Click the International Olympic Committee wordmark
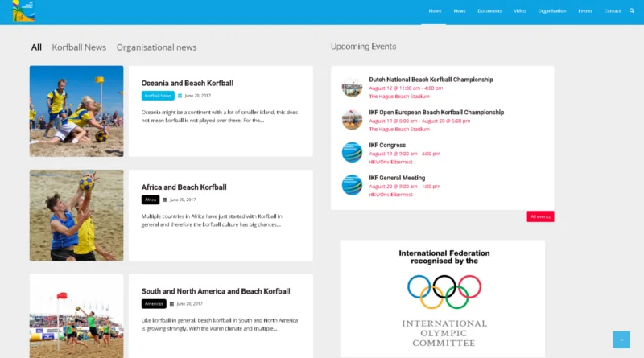The width and height of the screenshot is (644, 358). pos(444,333)
